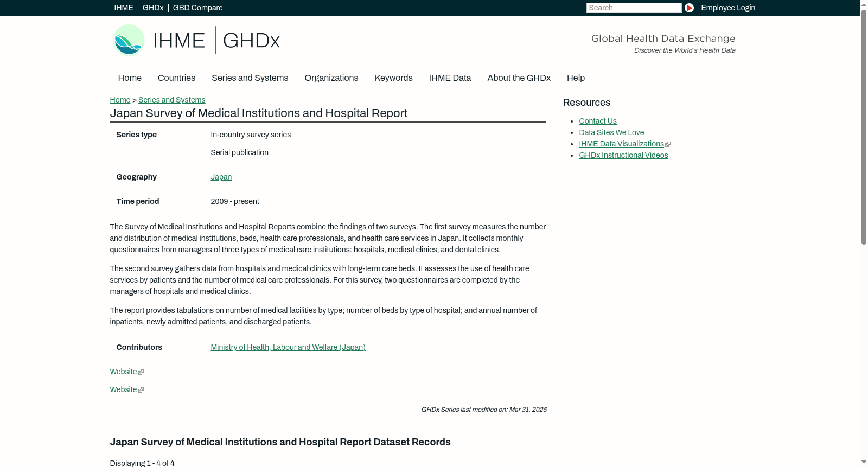The height and width of the screenshot is (467, 868).
Task: Open the Series and Systems menu
Action: point(250,78)
